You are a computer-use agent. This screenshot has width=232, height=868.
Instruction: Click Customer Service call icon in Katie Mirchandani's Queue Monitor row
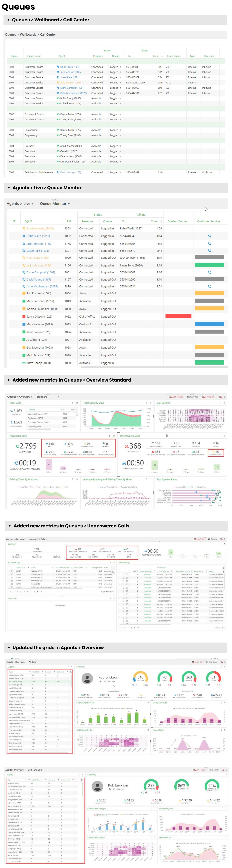(209, 286)
